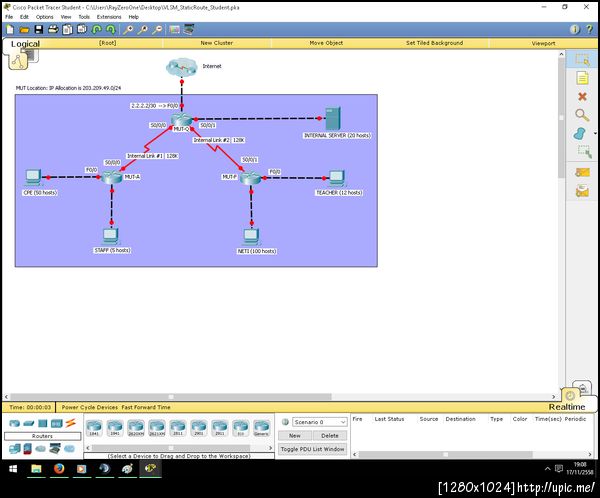Image resolution: width=600 pixels, height=498 pixels.
Task: Click the Packet Tracer taskbar icon
Action: 150,469
